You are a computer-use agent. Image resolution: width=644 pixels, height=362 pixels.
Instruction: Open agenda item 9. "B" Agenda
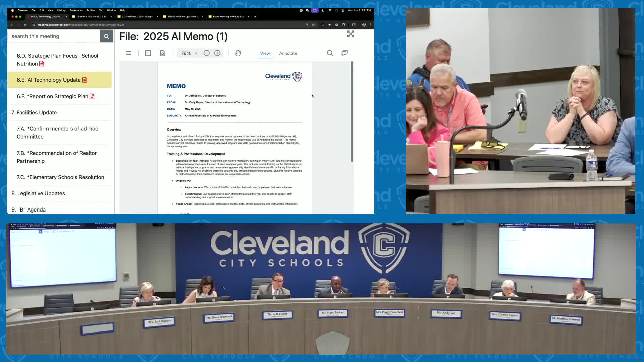pos(60,209)
